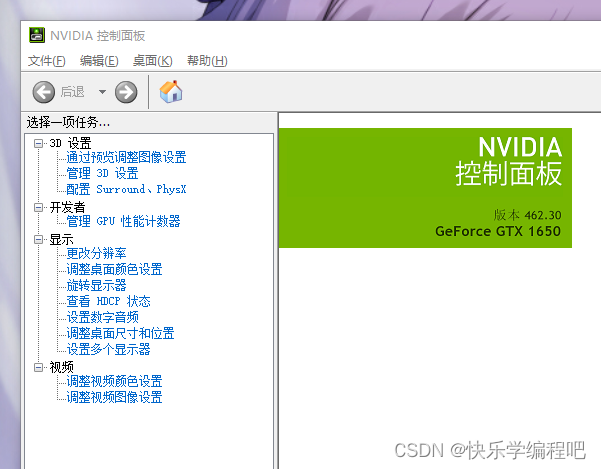Select 调整桌面尺寸和位置 in the tree
Image resolution: width=601 pixels, height=469 pixels.
[120, 333]
